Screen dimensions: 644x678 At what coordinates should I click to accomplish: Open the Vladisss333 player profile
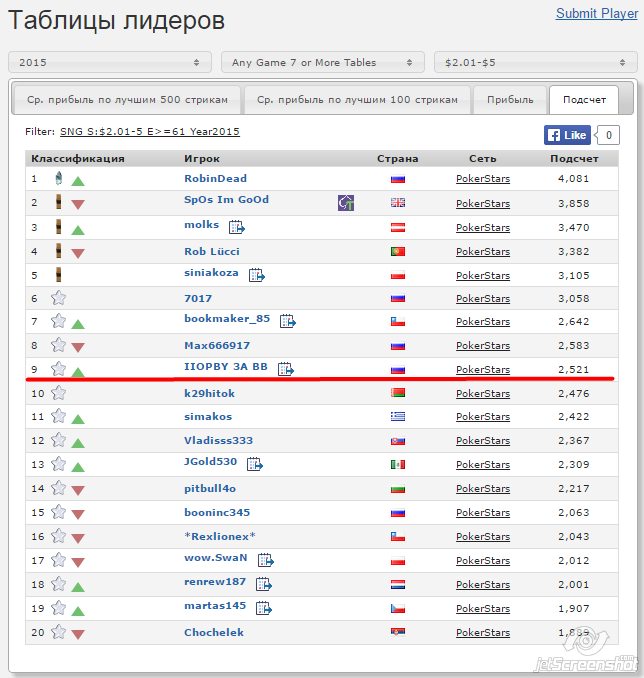tap(218, 441)
